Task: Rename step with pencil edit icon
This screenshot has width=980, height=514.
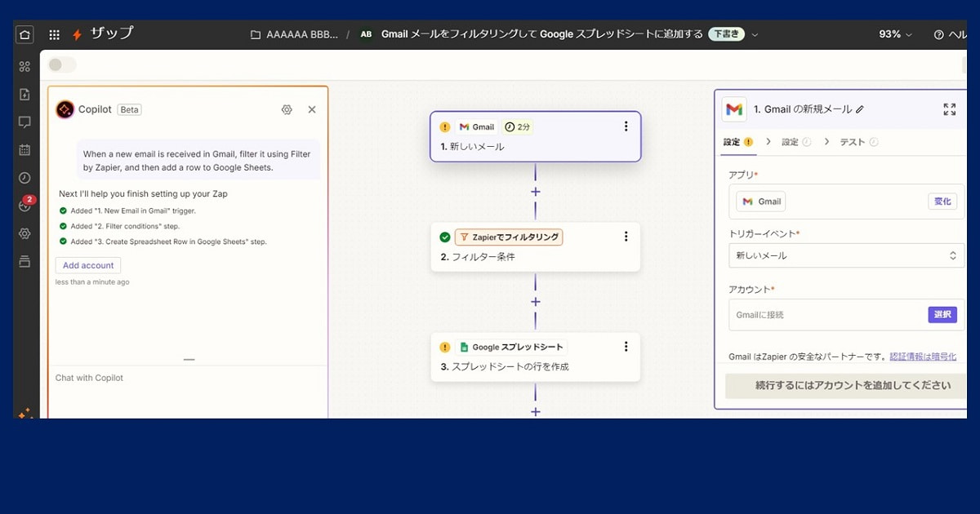Action: pyautogui.click(x=860, y=109)
